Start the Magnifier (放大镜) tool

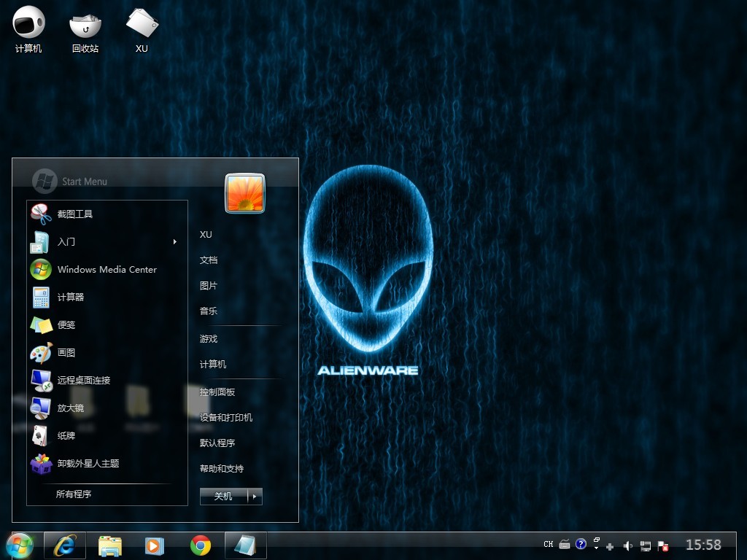(71, 408)
